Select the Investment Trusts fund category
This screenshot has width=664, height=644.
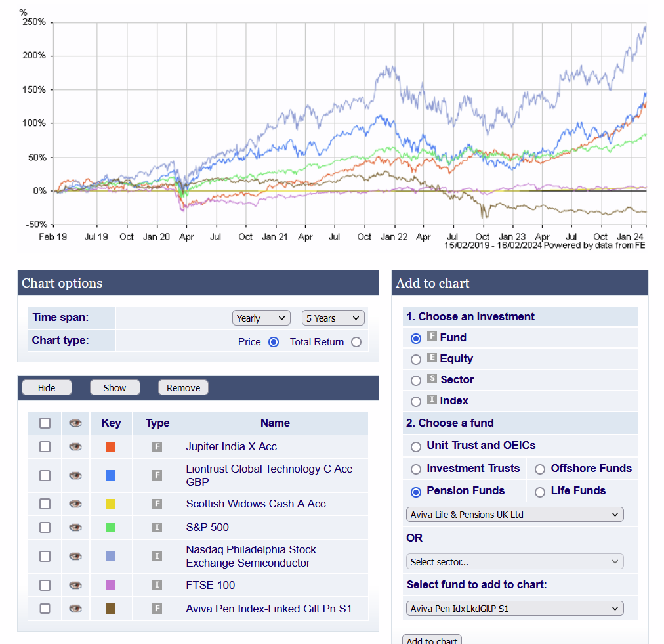[x=416, y=469]
